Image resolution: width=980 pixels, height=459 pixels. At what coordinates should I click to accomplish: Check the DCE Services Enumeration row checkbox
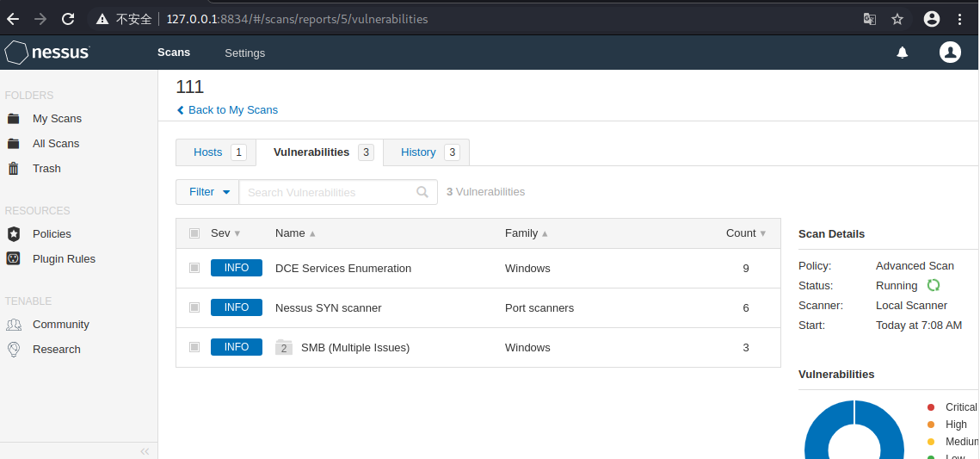coord(194,268)
